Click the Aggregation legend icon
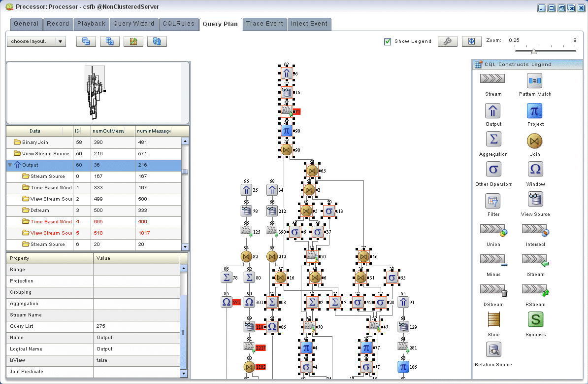 point(493,140)
